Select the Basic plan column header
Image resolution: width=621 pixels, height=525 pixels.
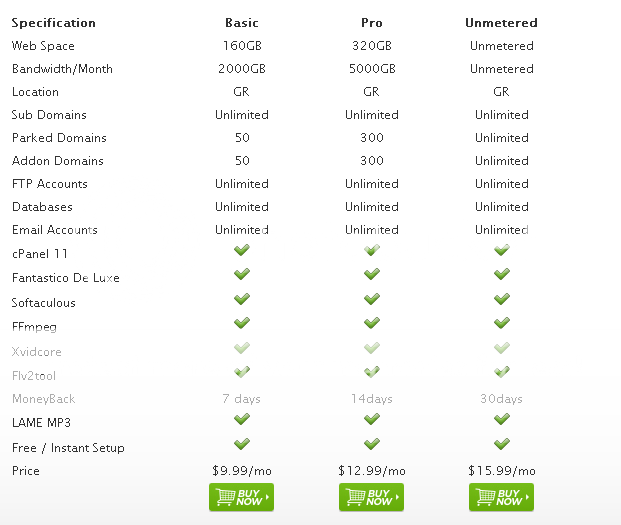pos(242,22)
